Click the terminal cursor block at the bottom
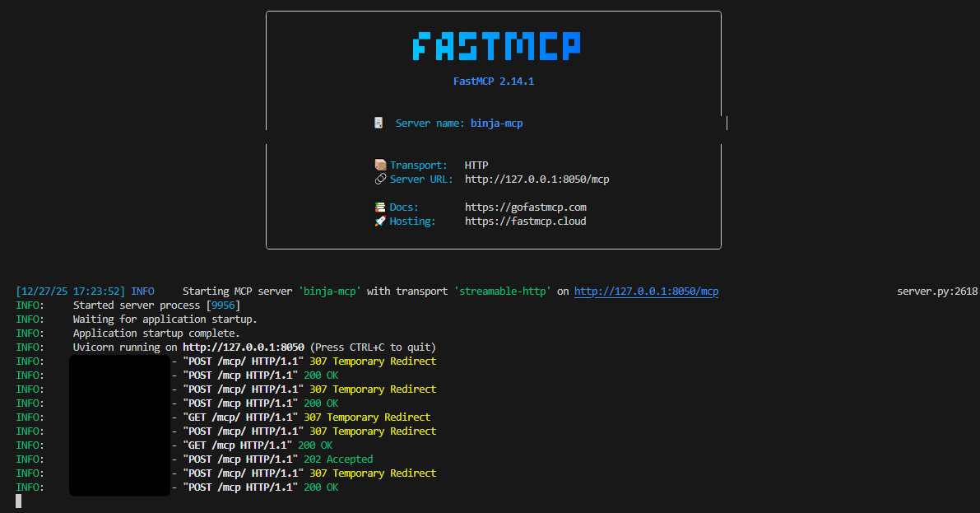The height and width of the screenshot is (513, 980). point(19,501)
